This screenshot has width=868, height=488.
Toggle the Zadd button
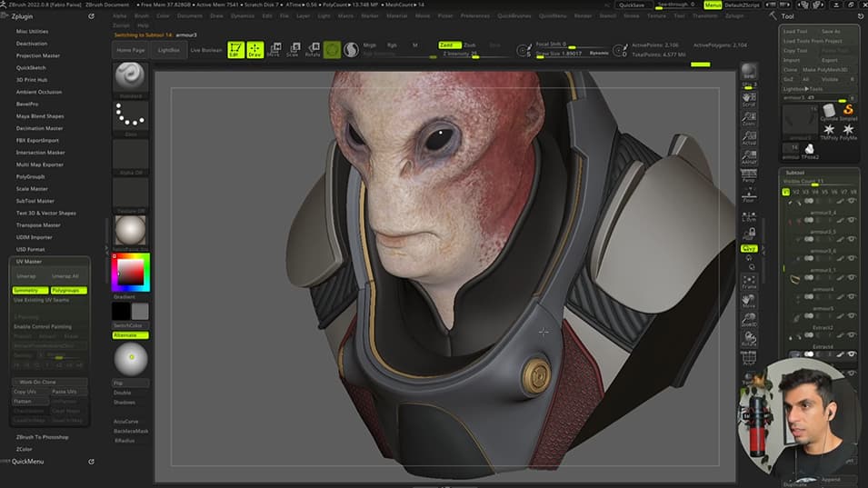449,45
